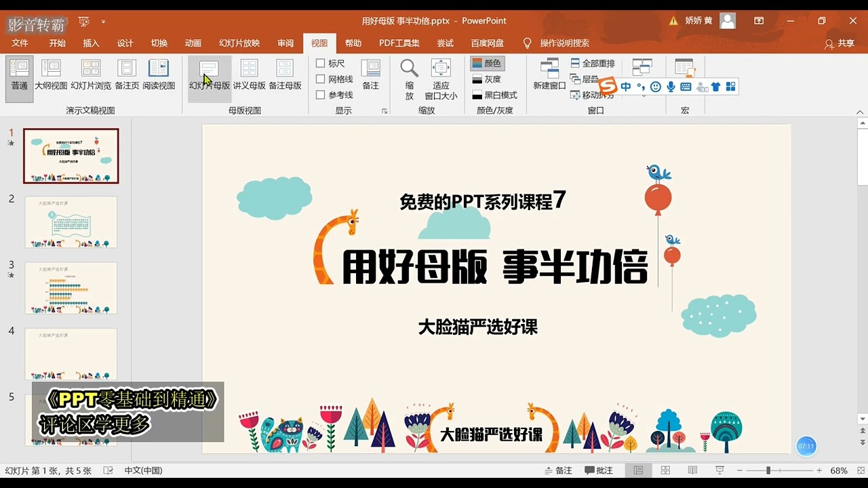This screenshot has width=868, height=488.
Task: Click the Notes (备注) ribbon button
Action: coord(370,75)
